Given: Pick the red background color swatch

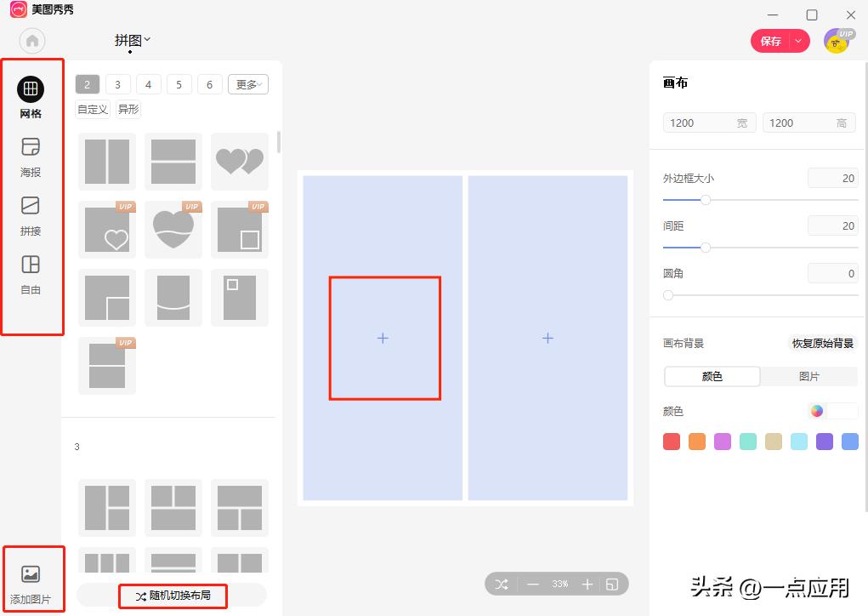Looking at the screenshot, I should click(x=672, y=442).
